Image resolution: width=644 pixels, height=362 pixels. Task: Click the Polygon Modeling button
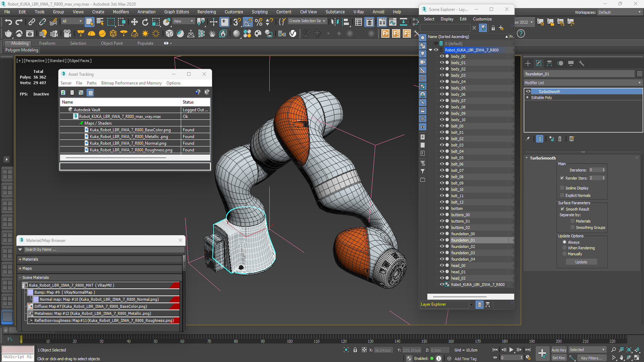(x=21, y=50)
